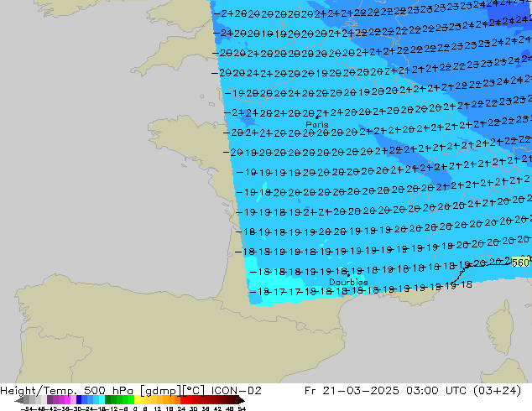
Task: Click the black dot marker at Paris
Action: click(x=317, y=117)
